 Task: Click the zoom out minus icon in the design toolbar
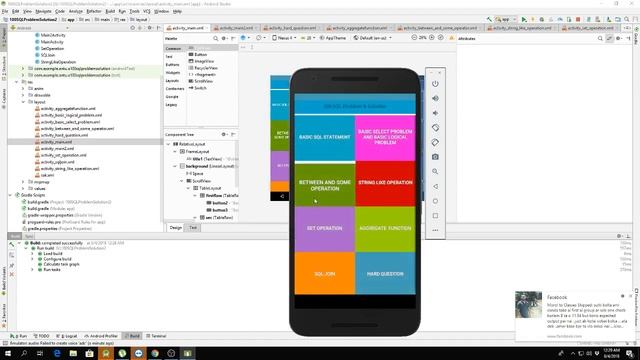click(x=414, y=38)
